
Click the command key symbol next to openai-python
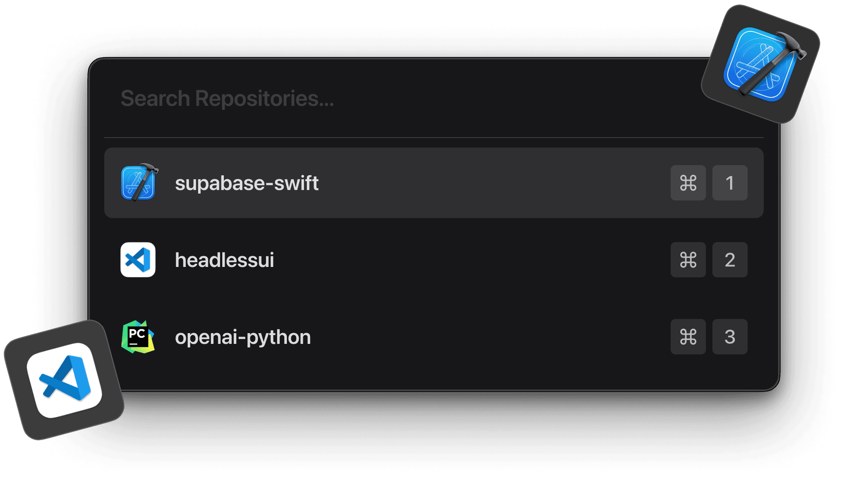tap(688, 337)
